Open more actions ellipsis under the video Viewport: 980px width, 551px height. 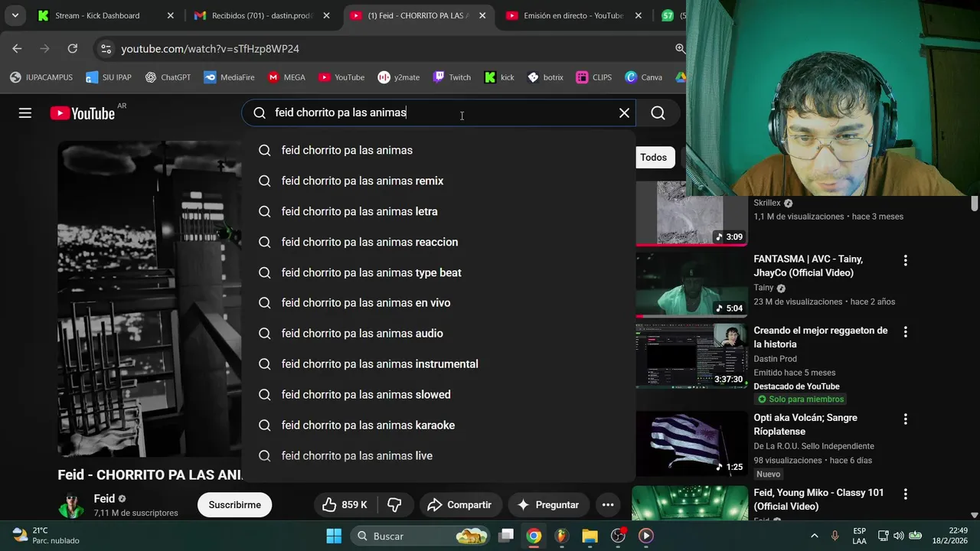(x=608, y=505)
